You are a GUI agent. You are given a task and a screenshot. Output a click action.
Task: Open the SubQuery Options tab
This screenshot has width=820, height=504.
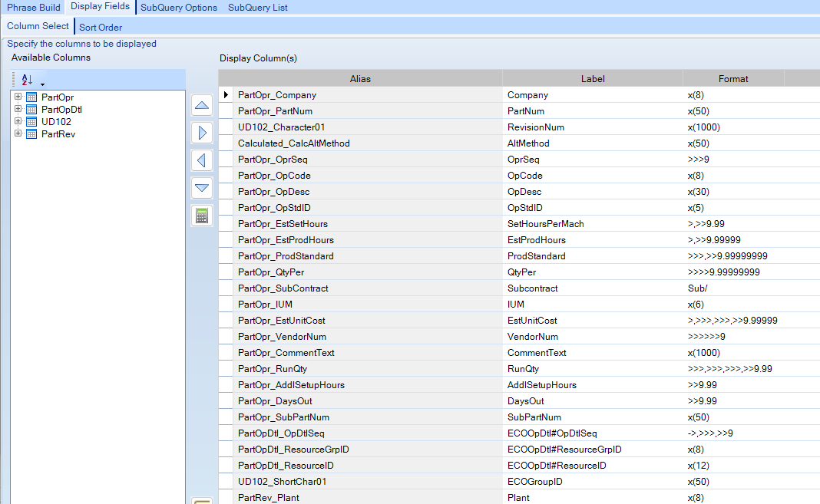point(179,8)
